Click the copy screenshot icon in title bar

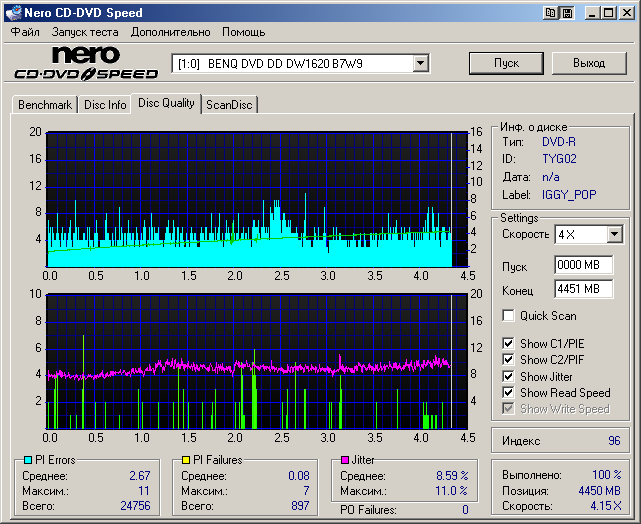[551, 13]
